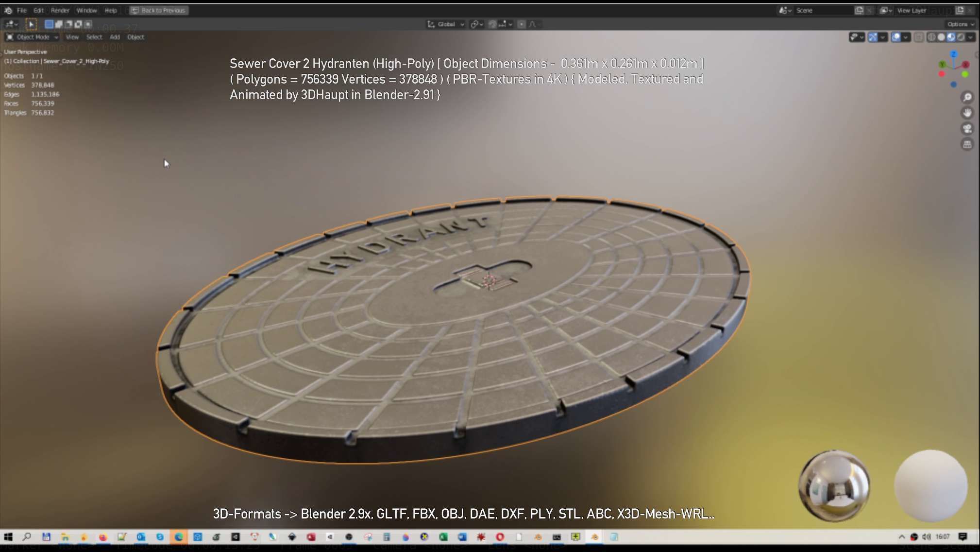Screen dimensions: 980x552
Task: Switch to rendered viewport shading
Action: tap(961, 37)
